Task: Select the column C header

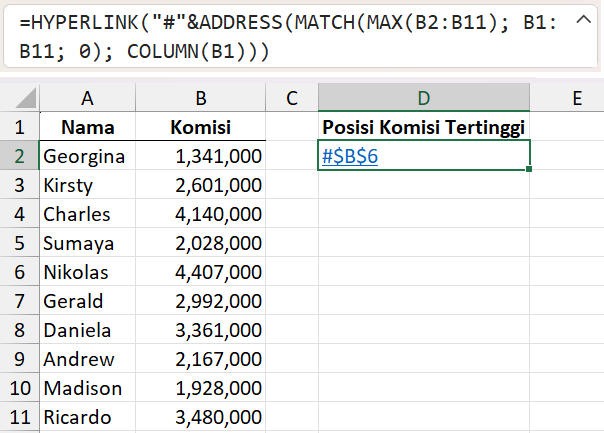Action: point(292,98)
